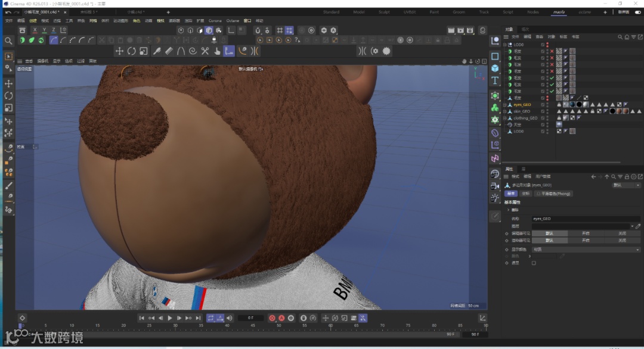Click Object Manager search icon
644x349 pixels.
click(x=620, y=37)
